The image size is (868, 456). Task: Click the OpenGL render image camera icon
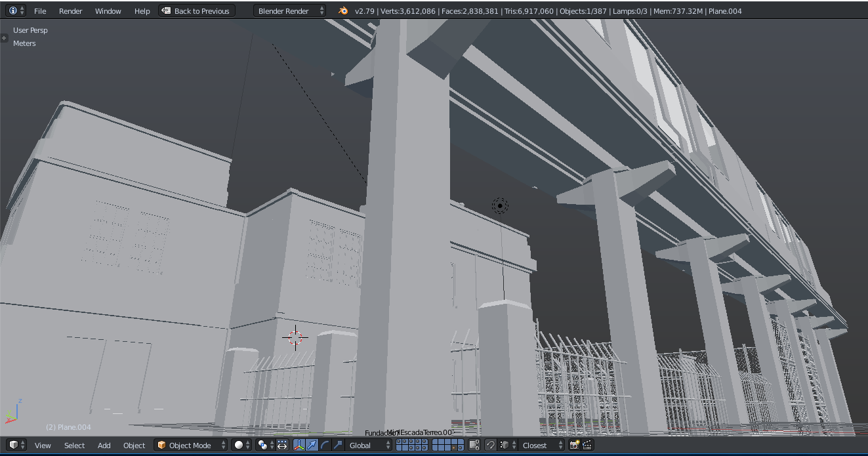[x=575, y=445]
